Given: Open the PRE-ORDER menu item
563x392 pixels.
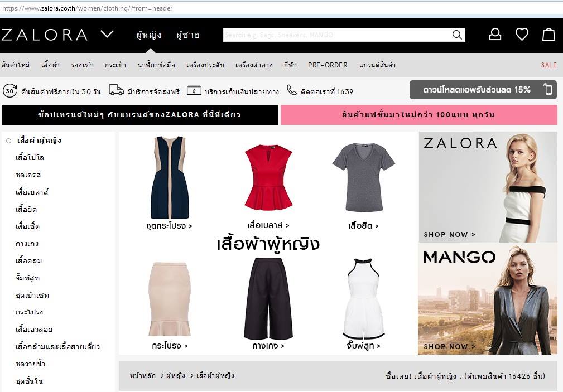Looking at the screenshot, I should [x=328, y=65].
